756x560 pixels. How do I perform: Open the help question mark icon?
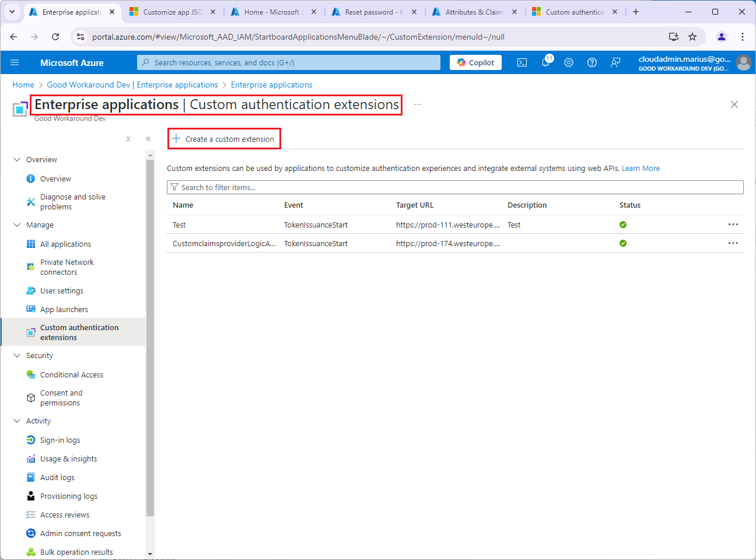592,62
